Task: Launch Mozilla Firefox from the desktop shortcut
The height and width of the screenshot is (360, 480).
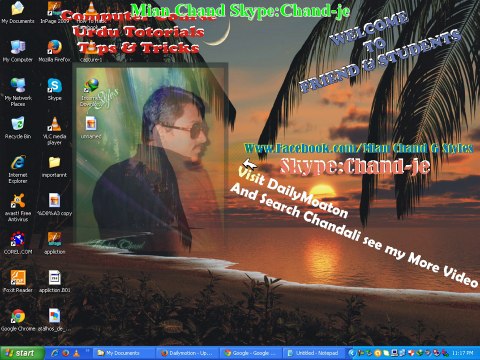Action: click(54, 51)
